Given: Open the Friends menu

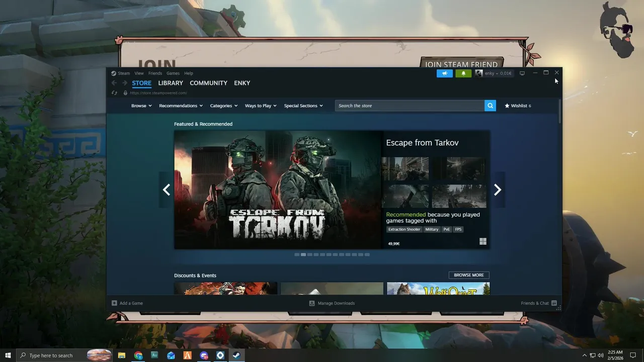Looking at the screenshot, I should pos(155,73).
